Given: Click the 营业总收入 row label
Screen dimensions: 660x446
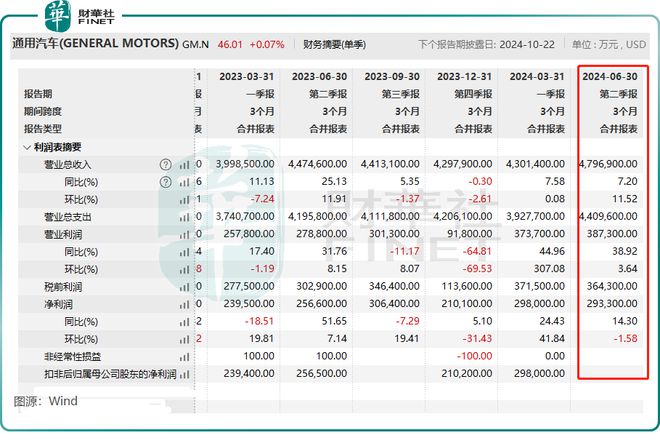Looking at the screenshot, I should (67, 165).
